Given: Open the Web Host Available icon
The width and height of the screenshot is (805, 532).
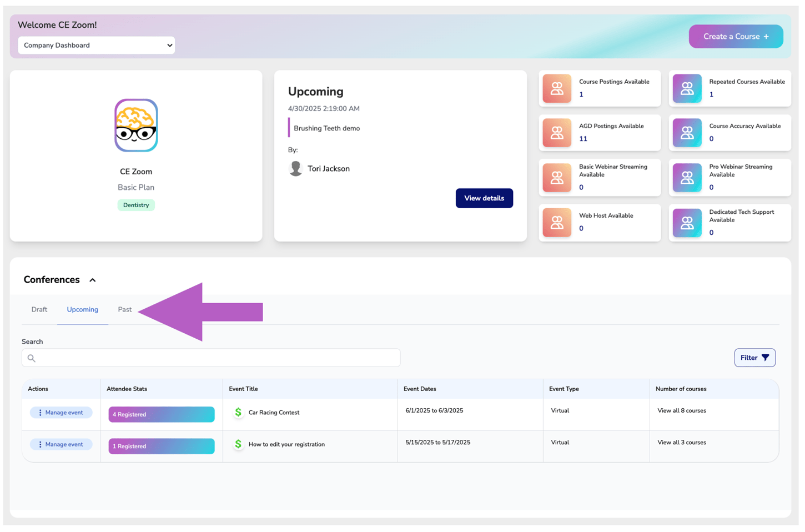Looking at the screenshot, I should click(x=557, y=223).
